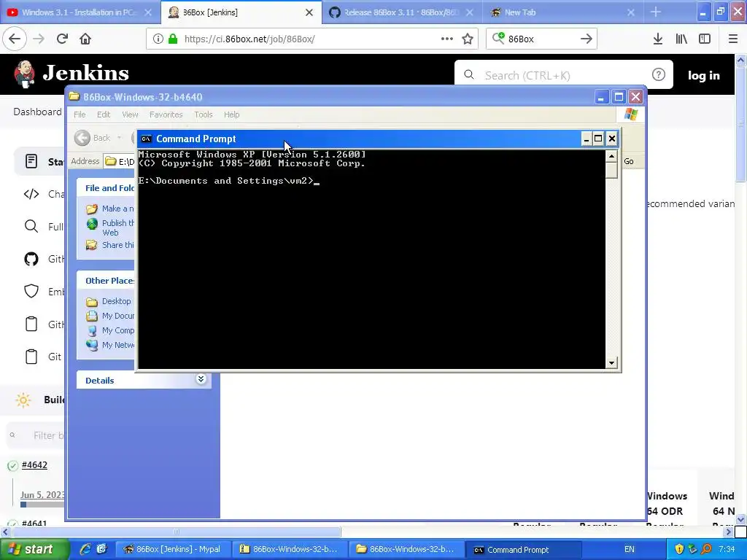Open Tools menu in Explorer window
747x560 pixels.
(203, 114)
